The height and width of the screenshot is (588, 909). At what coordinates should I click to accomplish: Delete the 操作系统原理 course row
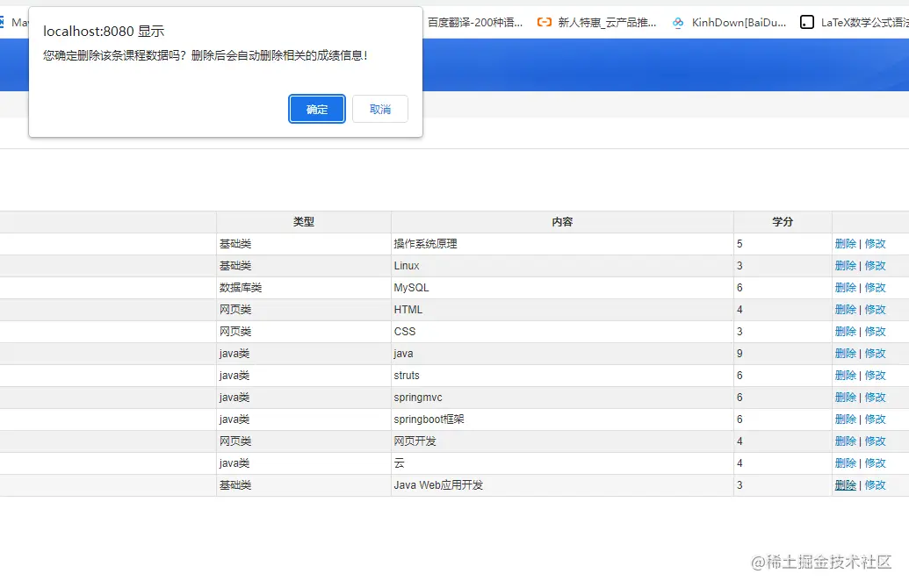(845, 244)
